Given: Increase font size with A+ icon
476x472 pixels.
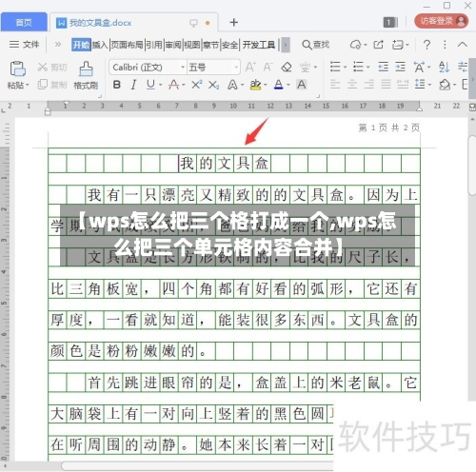Looking at the screenshot, I should (x=250, y=67).
